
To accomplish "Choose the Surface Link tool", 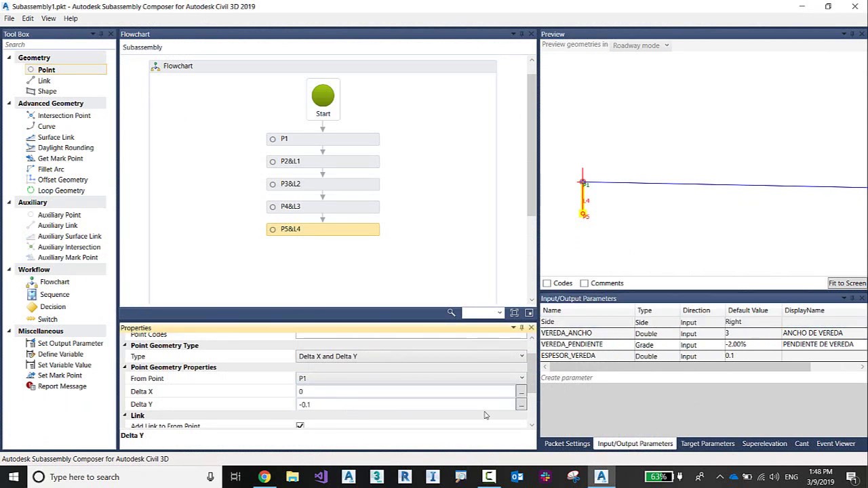I will pyautogui.click(x=56, y=137).
